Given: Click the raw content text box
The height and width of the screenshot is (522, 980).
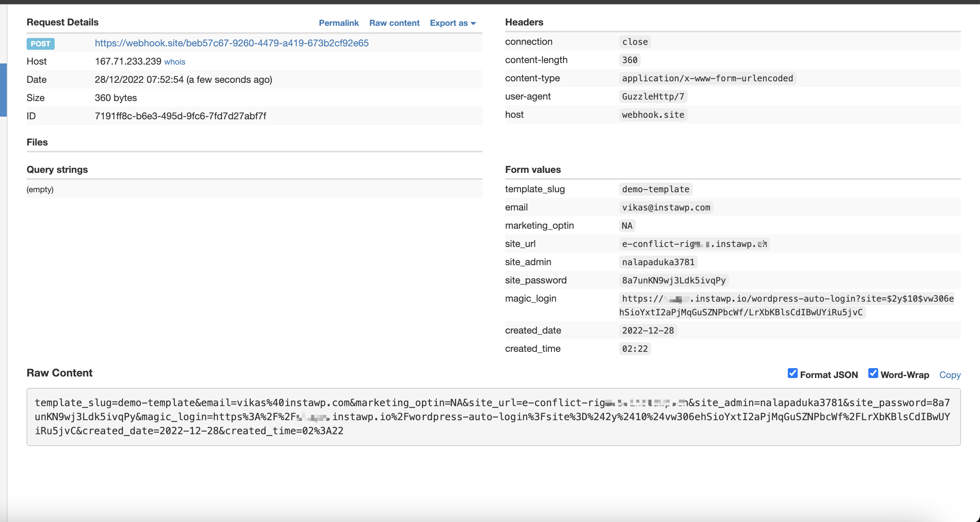Looking at the screenshot, I should coord(493,417).
